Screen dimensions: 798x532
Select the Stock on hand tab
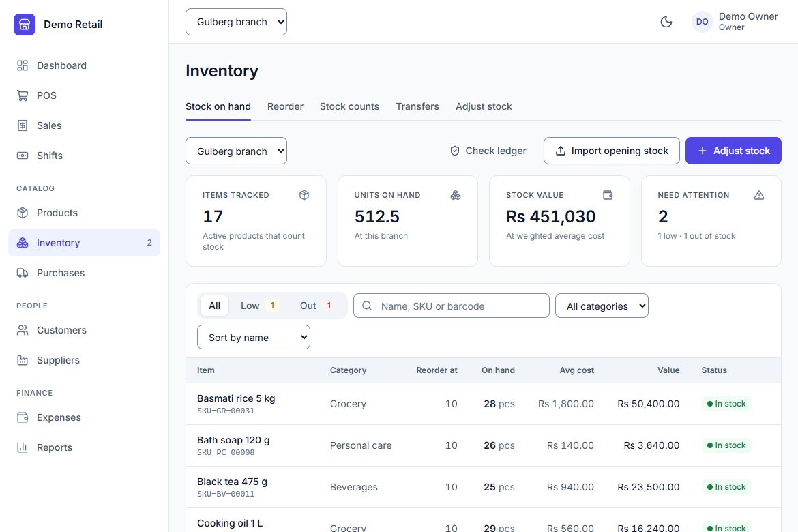click(218, 106)
